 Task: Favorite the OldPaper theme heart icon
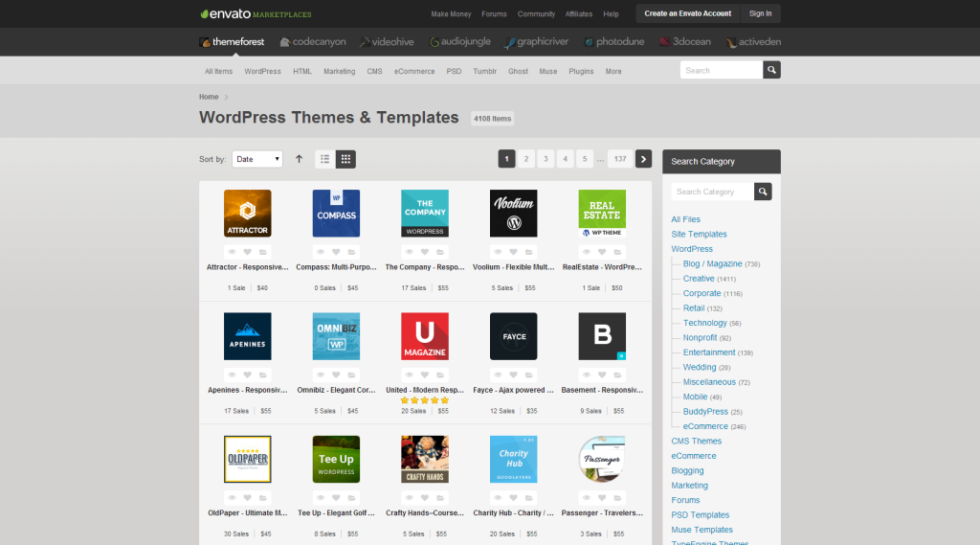(248, 498)
